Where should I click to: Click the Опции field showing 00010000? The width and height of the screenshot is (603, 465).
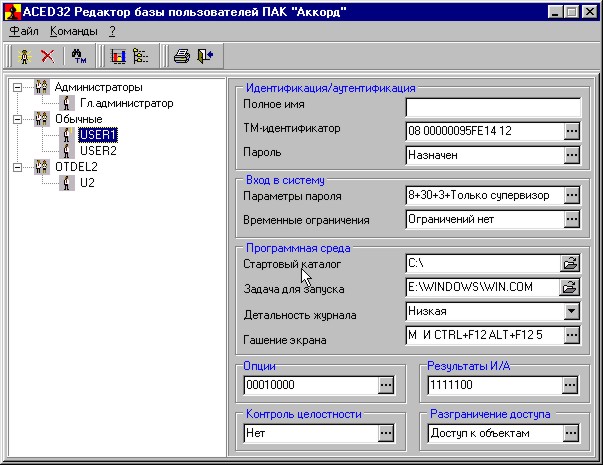tap(311, 385)
